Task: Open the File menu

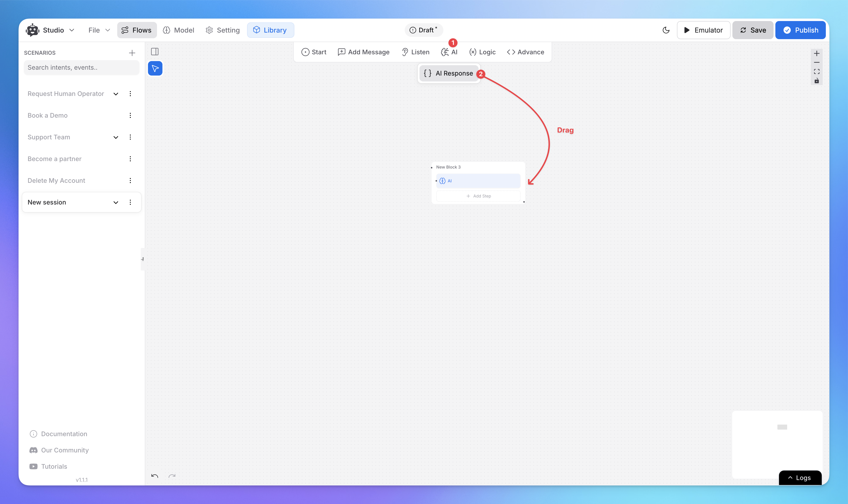Action: click(99, 30)
